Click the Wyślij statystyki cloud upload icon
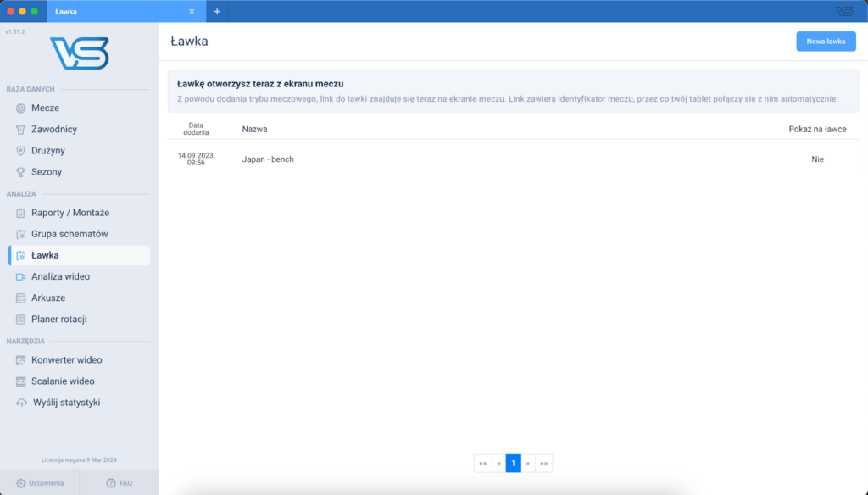The height and width of the screenshot is (495, 868). 21,403
